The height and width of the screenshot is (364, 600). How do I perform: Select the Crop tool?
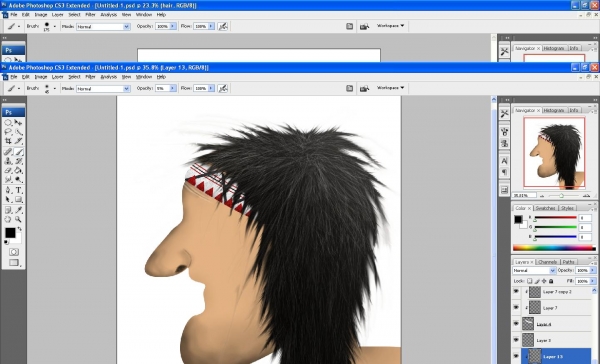tap(8, 142)
